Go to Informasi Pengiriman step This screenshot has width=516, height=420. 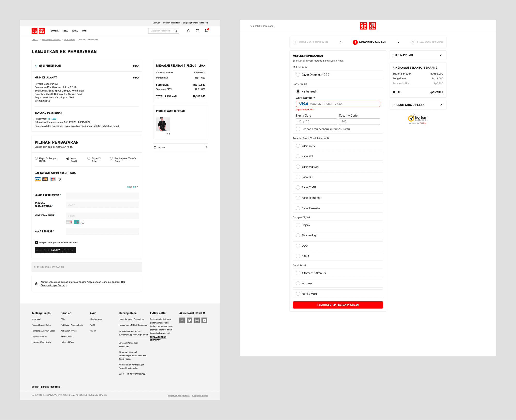(313, 42)
